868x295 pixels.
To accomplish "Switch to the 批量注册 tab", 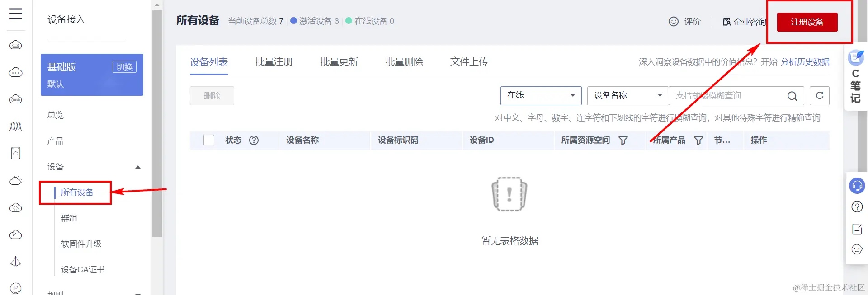I will point(274,62).
